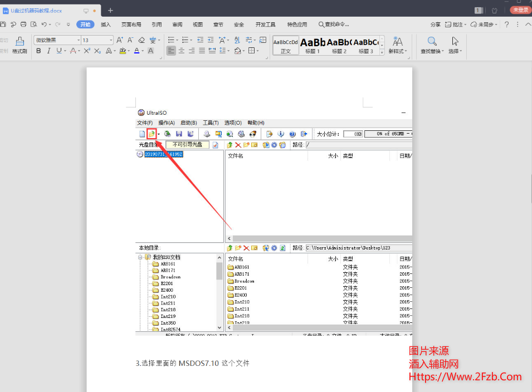Apply the 标题 1 style
Viewport: 532px width, 392px height.
click(x=312, y=45)
